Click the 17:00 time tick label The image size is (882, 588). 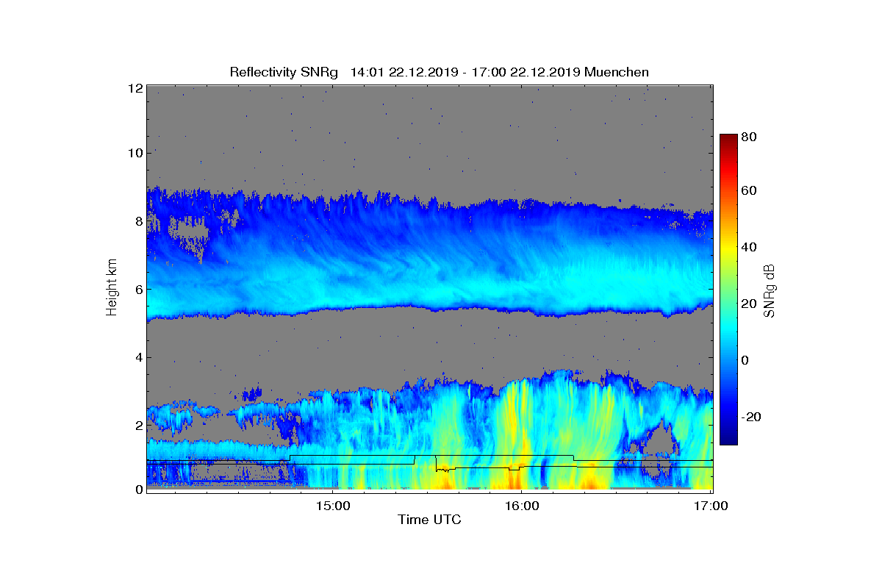(711, 506)
